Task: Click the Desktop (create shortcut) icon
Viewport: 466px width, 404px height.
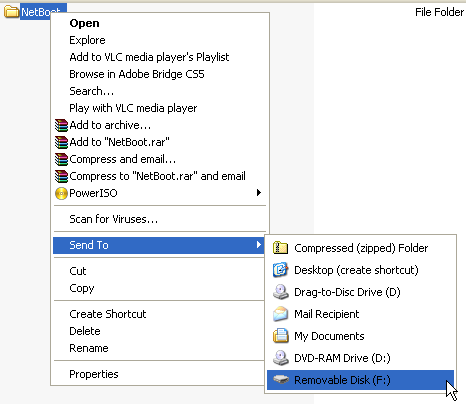Action: point(280,270)
